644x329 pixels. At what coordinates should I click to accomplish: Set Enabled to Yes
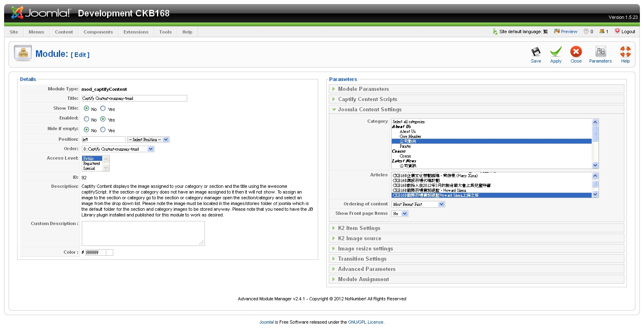tap(103, 119)
